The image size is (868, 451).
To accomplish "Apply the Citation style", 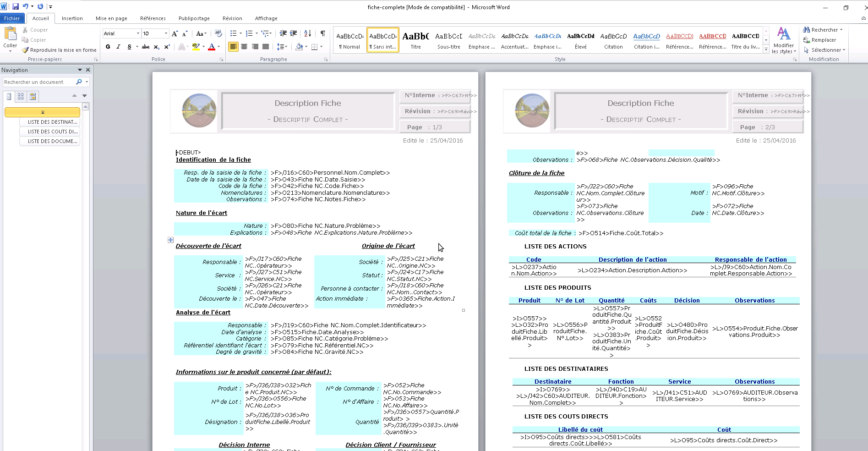I will click(x=613, y=40).
